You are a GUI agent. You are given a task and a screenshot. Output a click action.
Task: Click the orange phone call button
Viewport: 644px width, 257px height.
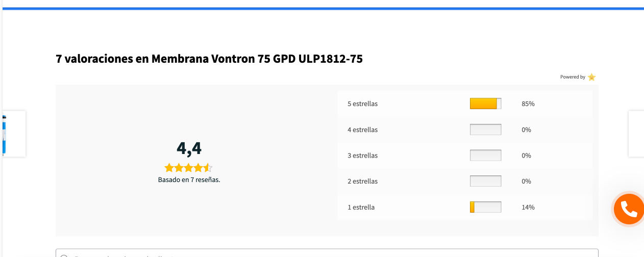tap(629, 209)
